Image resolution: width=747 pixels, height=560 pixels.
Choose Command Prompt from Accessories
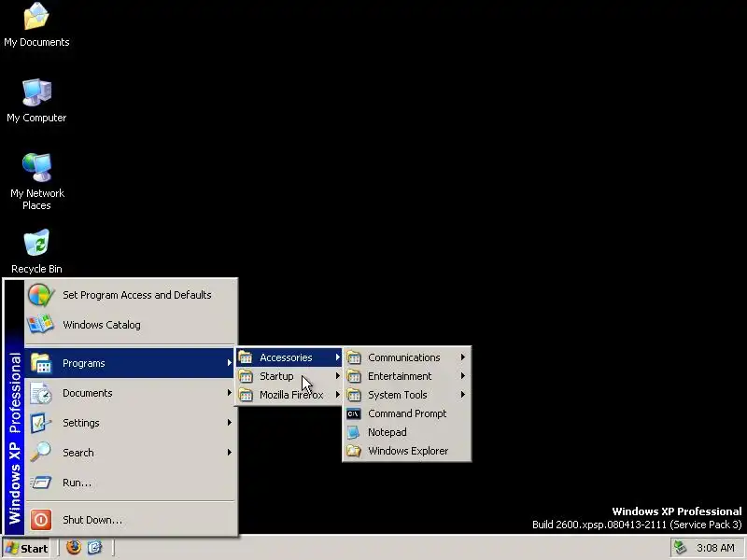tap(407, 413)
